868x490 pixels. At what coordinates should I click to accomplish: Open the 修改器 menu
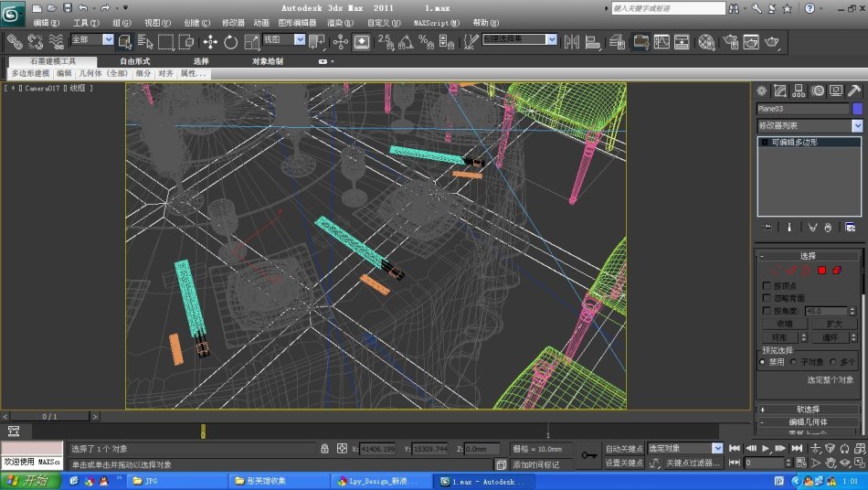233,23
